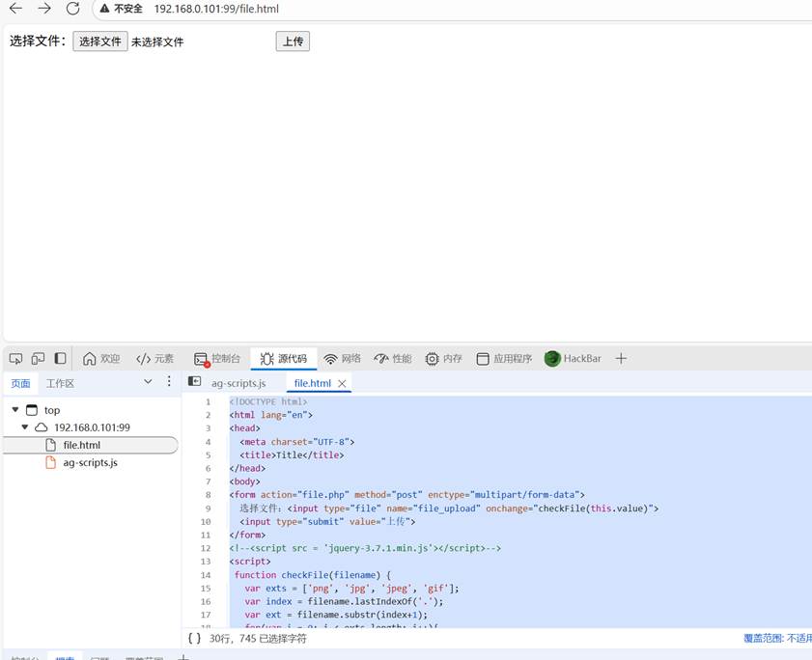Close the file.html editor tab
The image size is (812, 660).
(x=342, y=384)
